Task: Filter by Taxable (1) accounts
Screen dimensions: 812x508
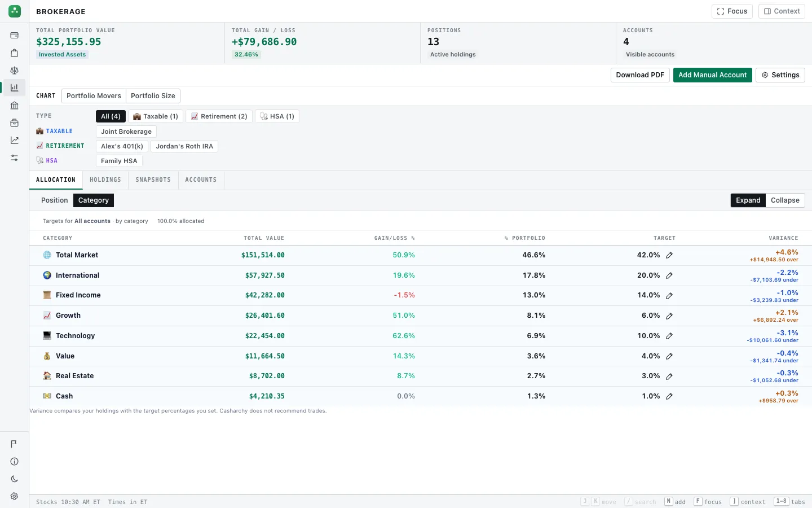Action: click(x=156, y=116)
